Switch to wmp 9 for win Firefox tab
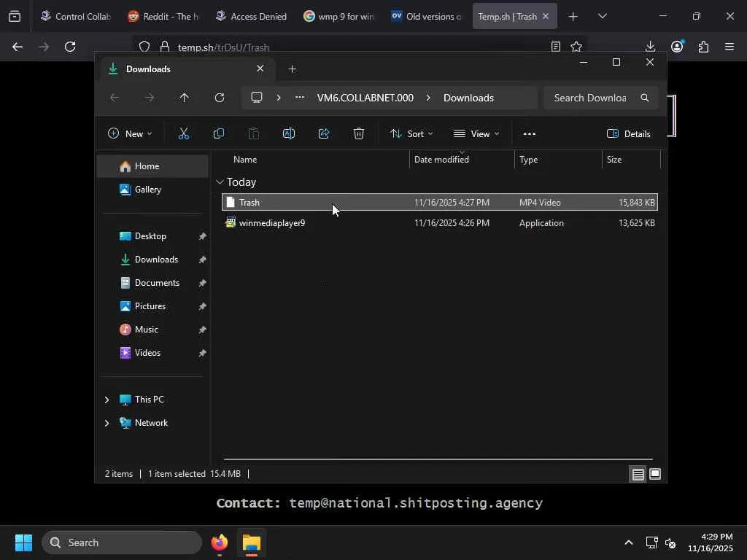Image resolution: width=747 pixels, height=560 pixels. pos(338,16)
